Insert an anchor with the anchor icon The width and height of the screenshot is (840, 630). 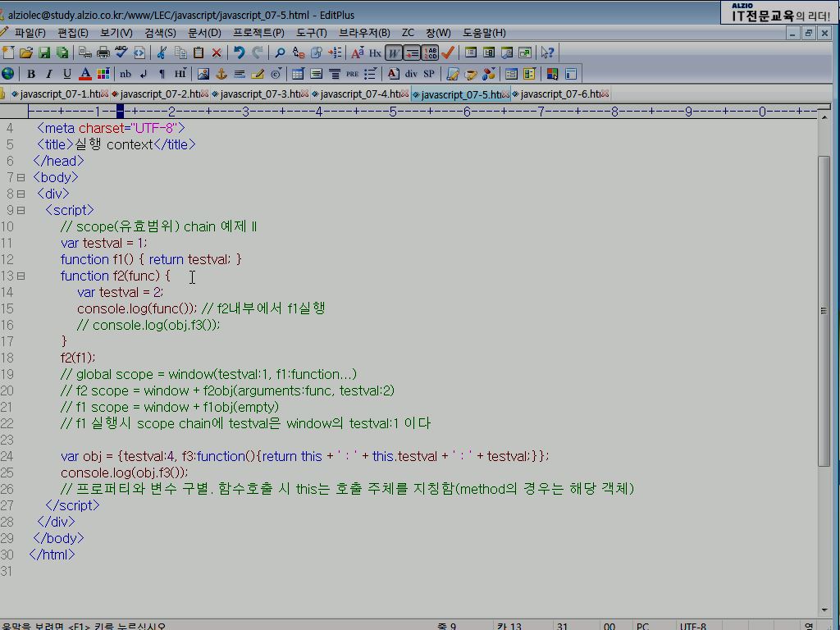click(221, 74)
